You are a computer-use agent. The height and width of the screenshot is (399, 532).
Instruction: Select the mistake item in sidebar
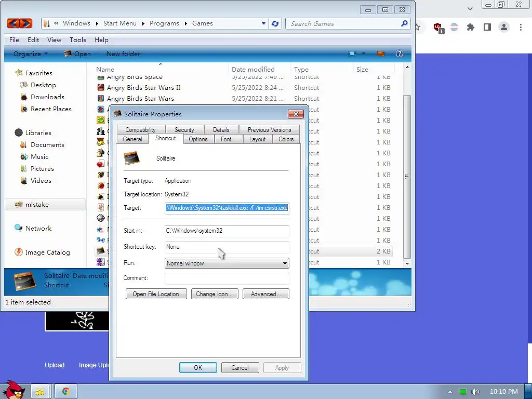pyautogui.click(x=45, y=204)
